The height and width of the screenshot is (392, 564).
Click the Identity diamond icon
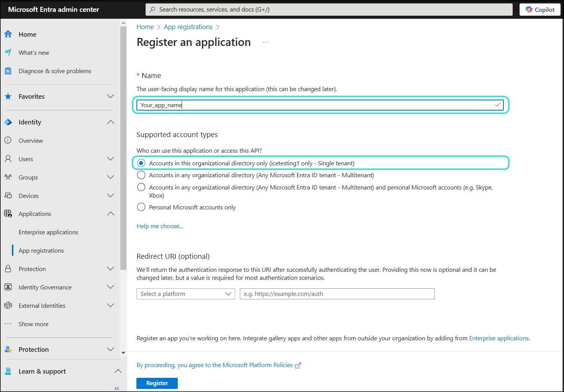point(8,122)
